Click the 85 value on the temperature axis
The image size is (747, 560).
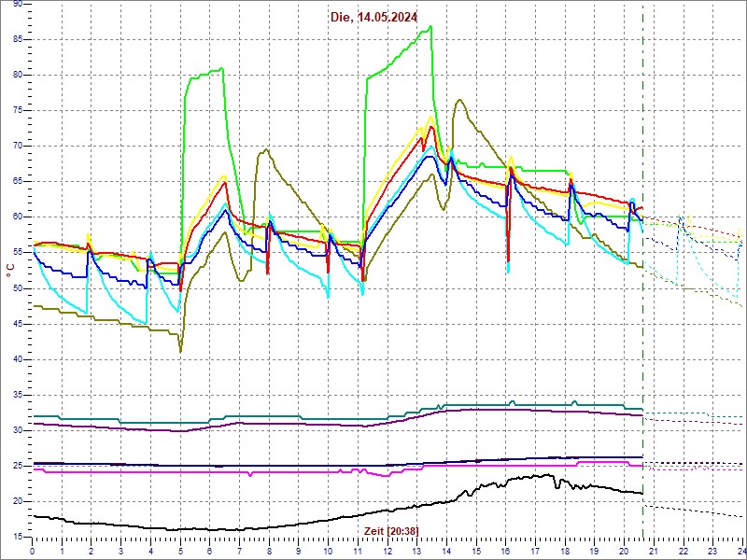17,39
